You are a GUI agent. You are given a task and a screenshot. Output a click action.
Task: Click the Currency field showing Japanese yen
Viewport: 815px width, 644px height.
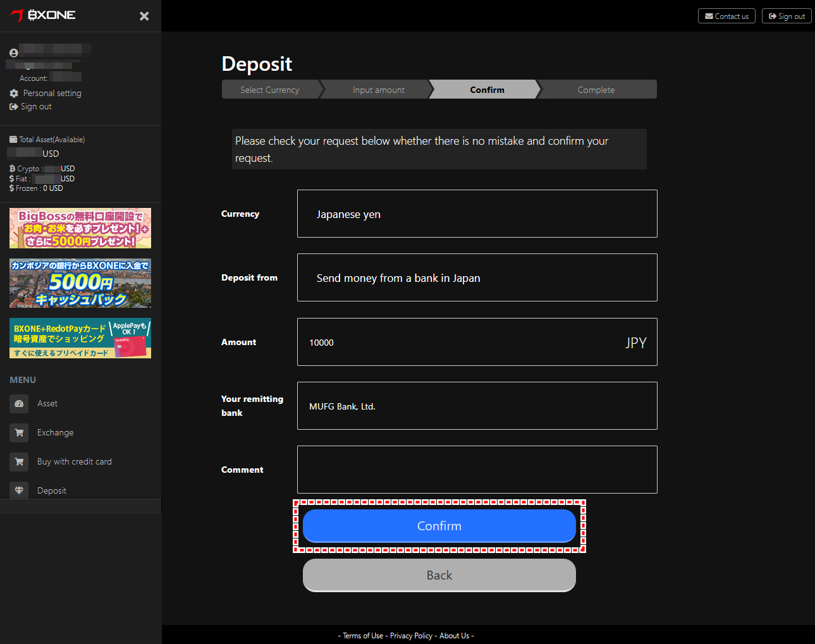(477, 214)
